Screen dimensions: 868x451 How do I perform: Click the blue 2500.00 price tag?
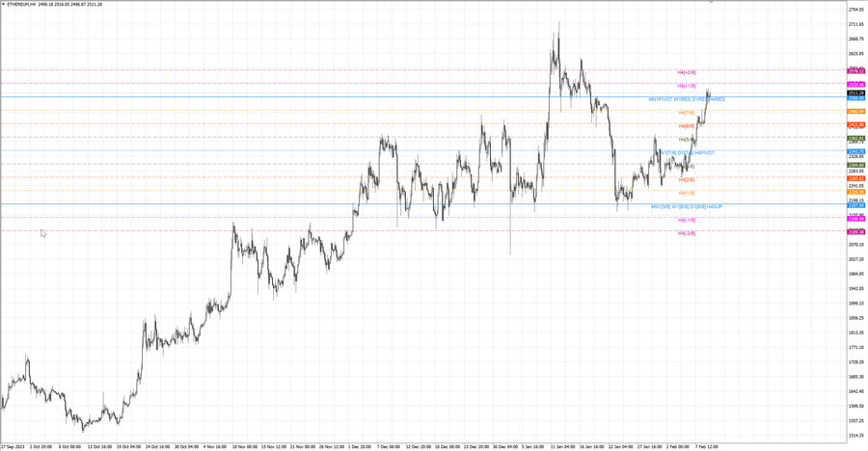tap(854, 98)
